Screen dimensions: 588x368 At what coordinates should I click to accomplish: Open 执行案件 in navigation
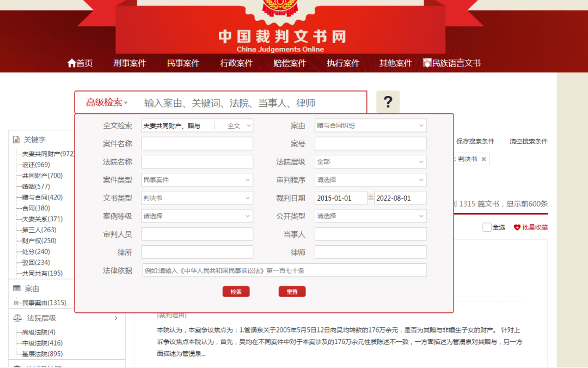pyautogui.click(x=343, y=63)
